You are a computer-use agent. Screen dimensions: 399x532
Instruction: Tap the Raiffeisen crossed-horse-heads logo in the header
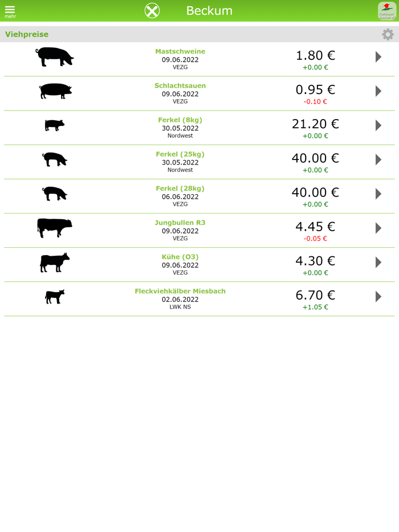[x=152, y=11]
